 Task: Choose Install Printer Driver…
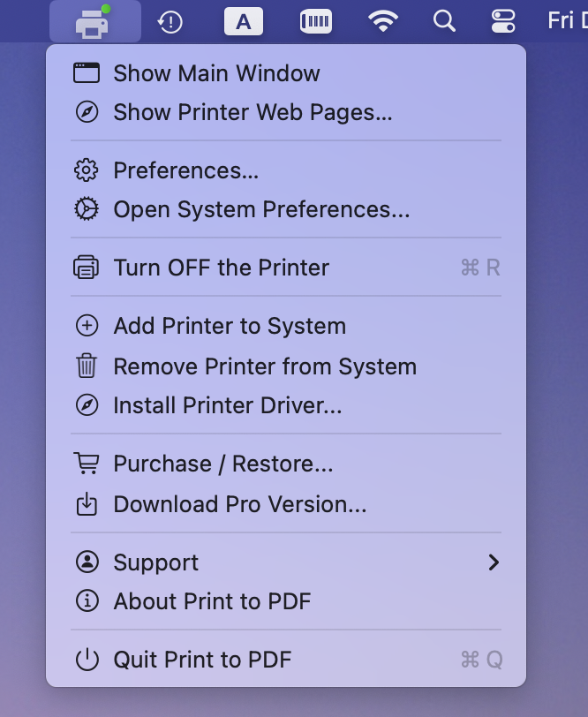286,405
